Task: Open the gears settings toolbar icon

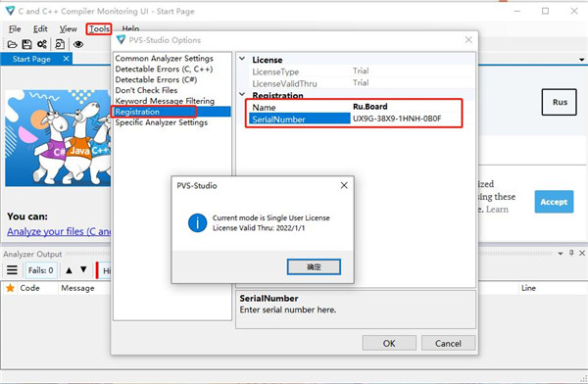Action: 41,44
